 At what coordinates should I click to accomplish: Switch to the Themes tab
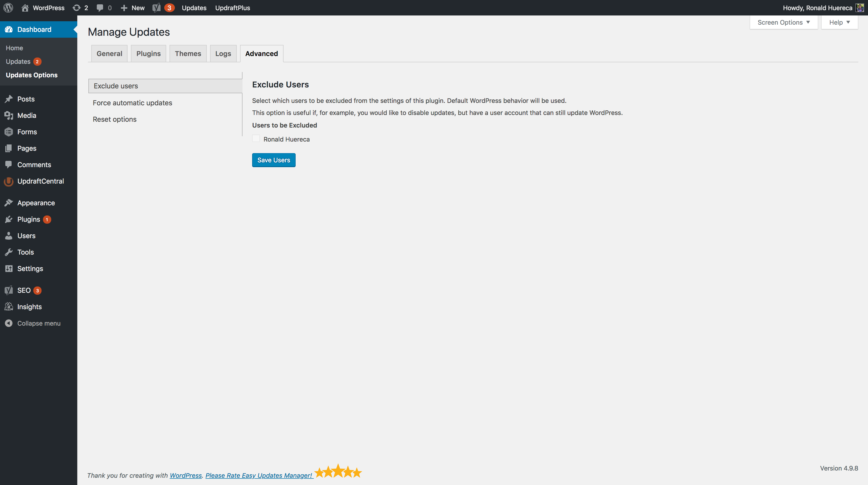[188, 54]
